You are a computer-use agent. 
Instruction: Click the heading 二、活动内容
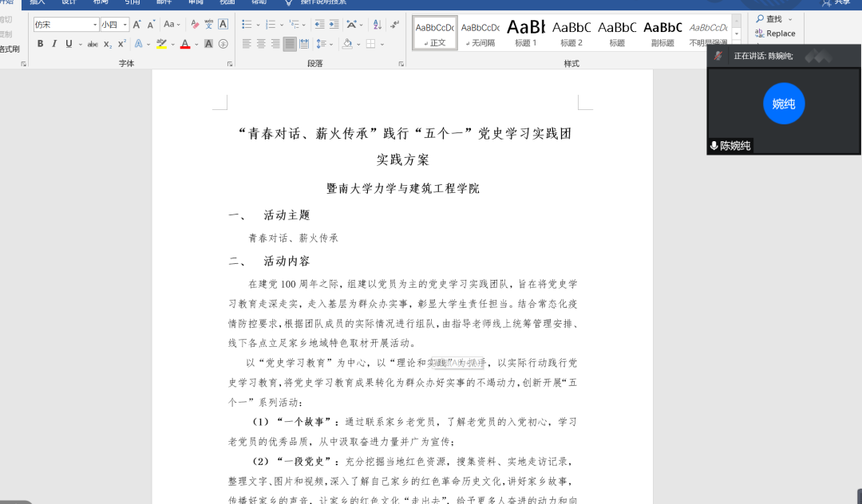(270, 262)
